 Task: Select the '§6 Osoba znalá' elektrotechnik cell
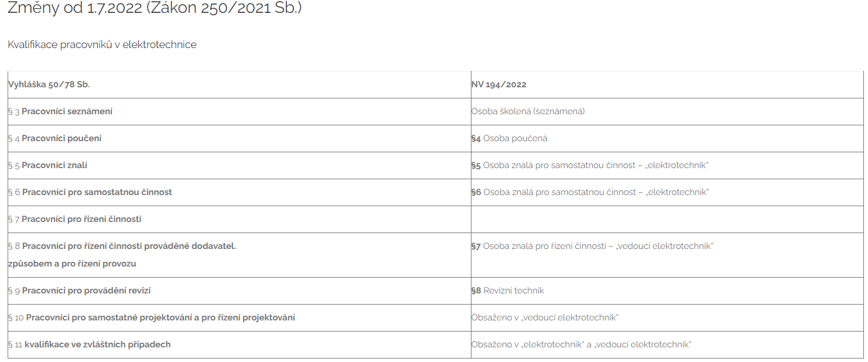pos(590,192)
